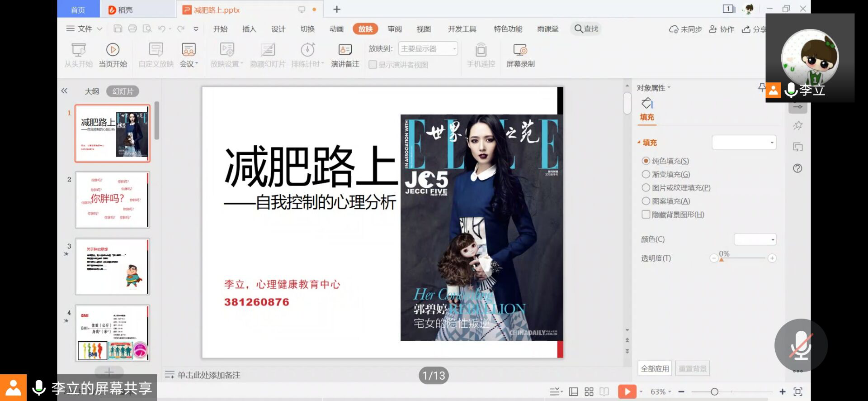
Task: Select picture or texture fill (图片或纹理填充)
Action: [646, 187]
